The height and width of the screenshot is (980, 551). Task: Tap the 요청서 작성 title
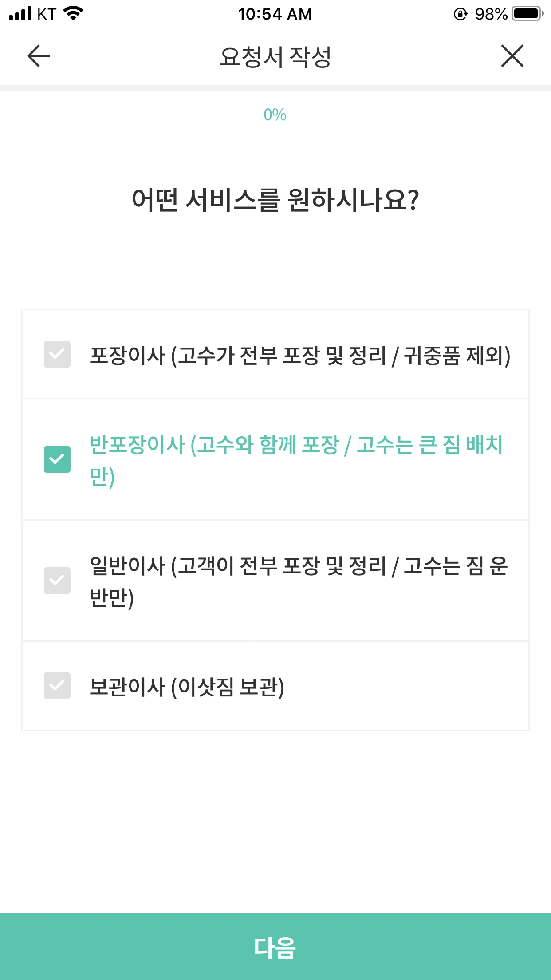[275, 57]
